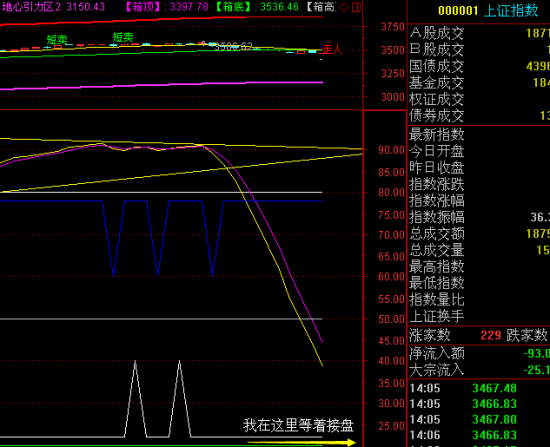Click the red diamond icon above the chart
The image size is (550, 447).
click(x=344, y=7)
